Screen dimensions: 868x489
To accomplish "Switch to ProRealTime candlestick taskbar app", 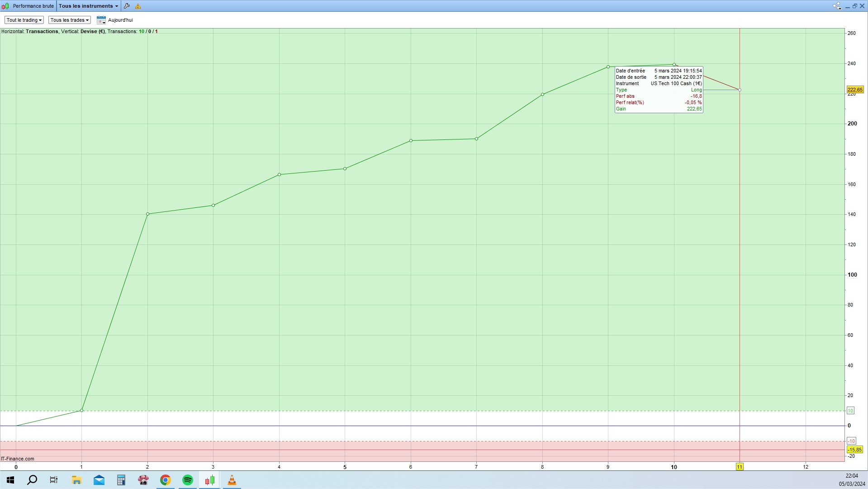I will pos(209,480).
